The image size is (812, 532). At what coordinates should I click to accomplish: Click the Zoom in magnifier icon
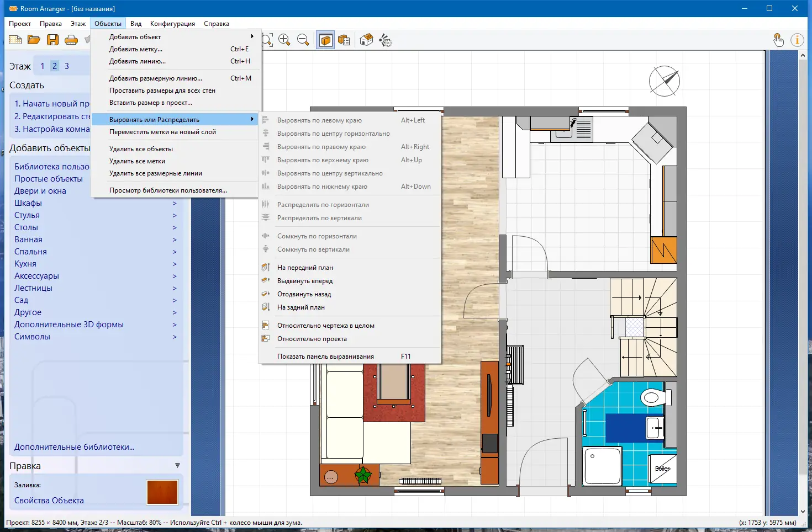pyautogui.click(x=284, y=40)
